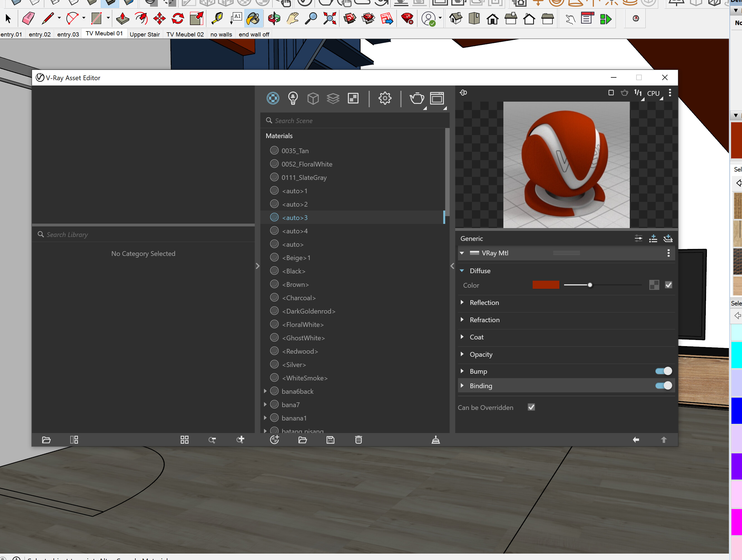Select the SketchUp Eraser tool
Screen dimensions: 742x560
coord(28,18)
